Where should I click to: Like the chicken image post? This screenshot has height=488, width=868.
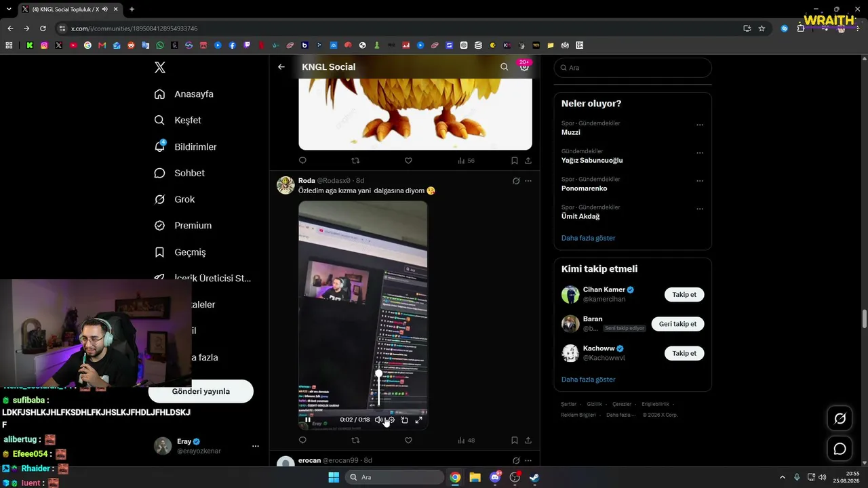tap(408, 161)
